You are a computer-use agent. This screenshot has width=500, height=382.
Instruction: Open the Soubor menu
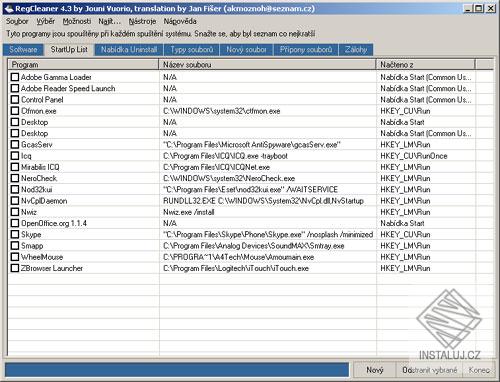[x=17, y=21]
